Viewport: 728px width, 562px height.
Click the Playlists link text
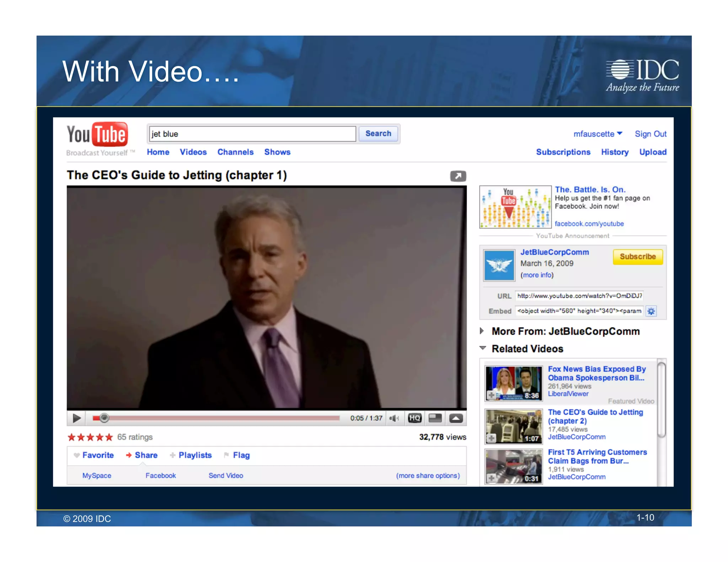coord(195,455)
